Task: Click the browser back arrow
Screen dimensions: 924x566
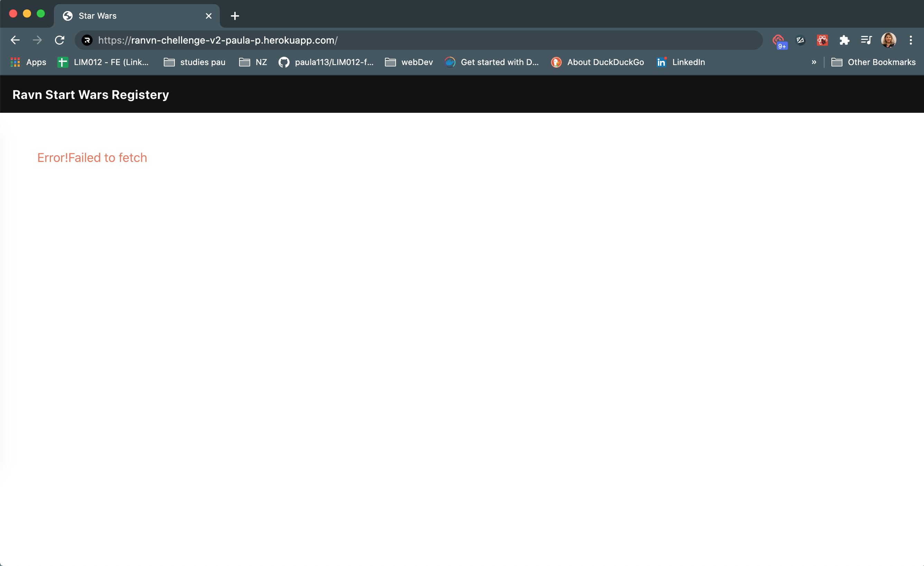Action: [x=15, y=40]
